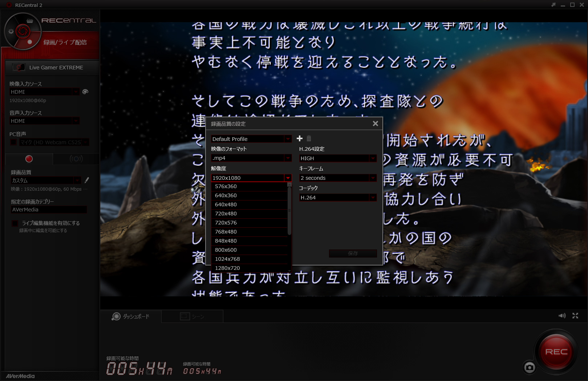The image size is (588, 381).
Task: Open the settings gear on the RECentral dial
Action: 11,31
